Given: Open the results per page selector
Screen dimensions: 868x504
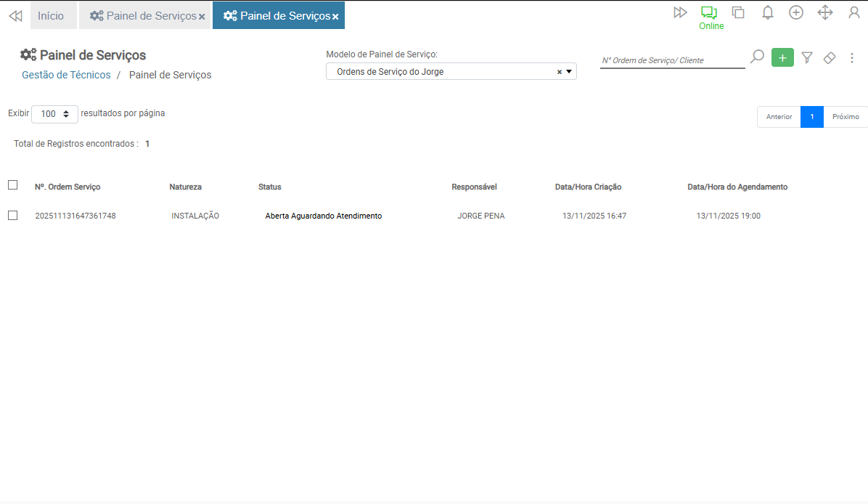Looking at the screenshot, I should [54, 114].
